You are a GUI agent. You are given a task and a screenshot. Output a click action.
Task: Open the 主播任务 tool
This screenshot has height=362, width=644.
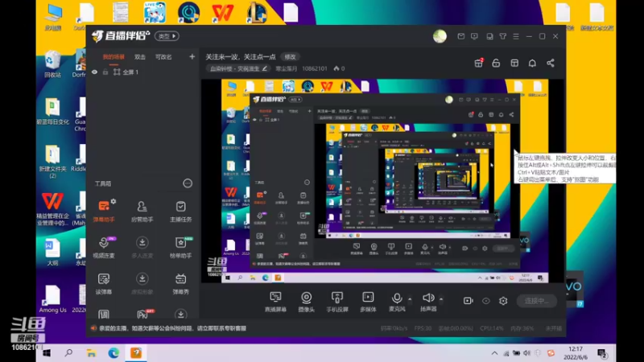click(180, 211)
